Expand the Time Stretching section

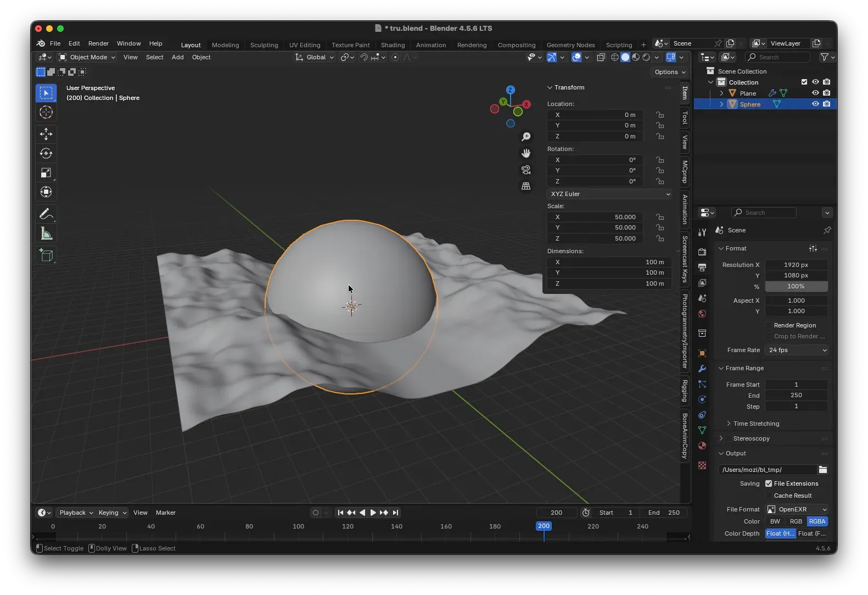pos(755,424)
